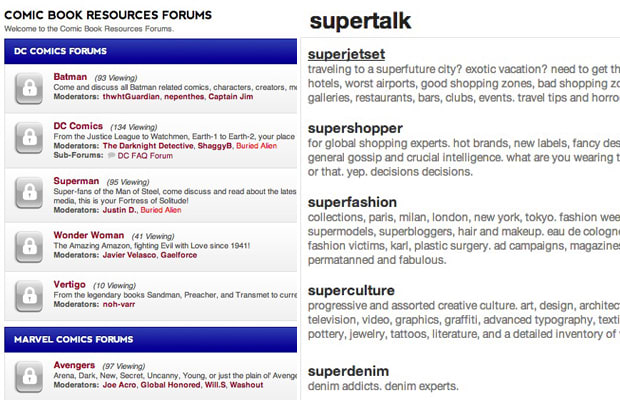Select the Marvel Comics Forums category header
The image size is (620, 400).
(151, 340)
